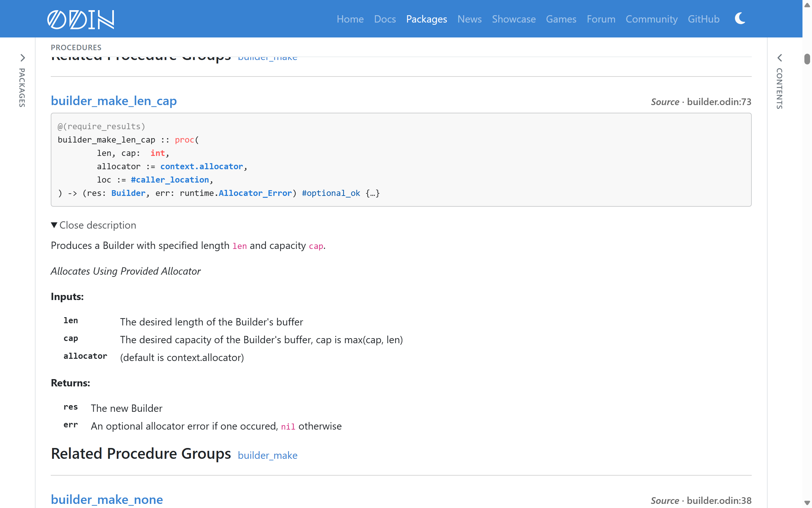
Task: Open source link builder.odin:73
Action: click(719, 102)
